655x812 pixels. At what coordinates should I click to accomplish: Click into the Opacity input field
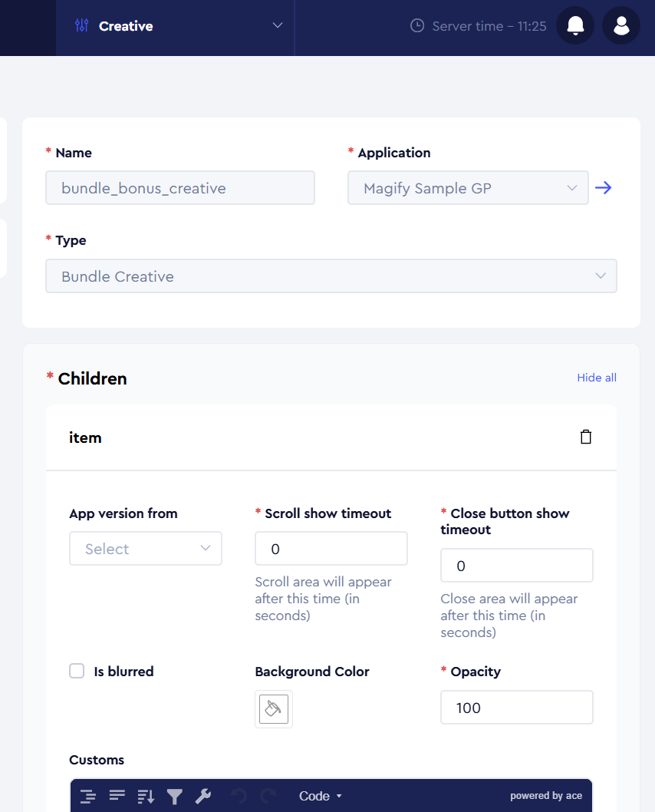click(x=516, y=708)
